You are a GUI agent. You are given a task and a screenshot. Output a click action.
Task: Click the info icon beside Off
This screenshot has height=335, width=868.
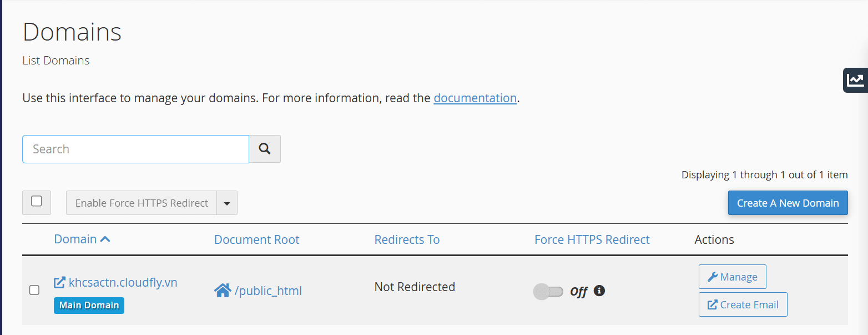(x=599, y=291)
